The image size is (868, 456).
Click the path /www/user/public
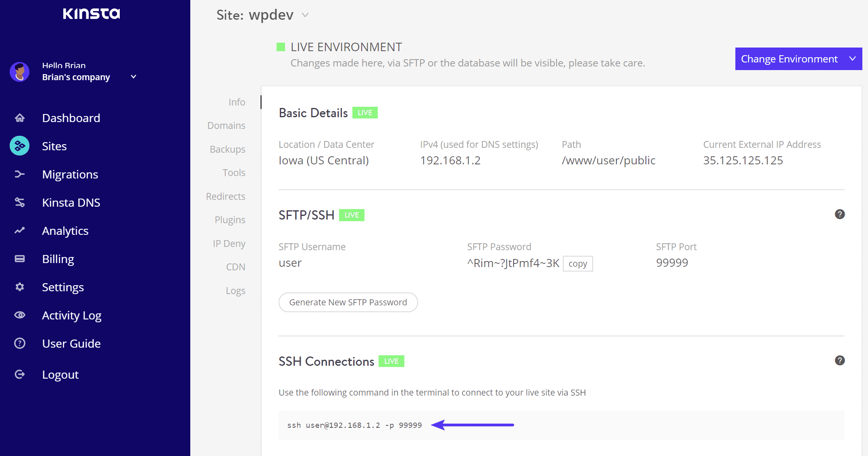click(x=608, y=160)
